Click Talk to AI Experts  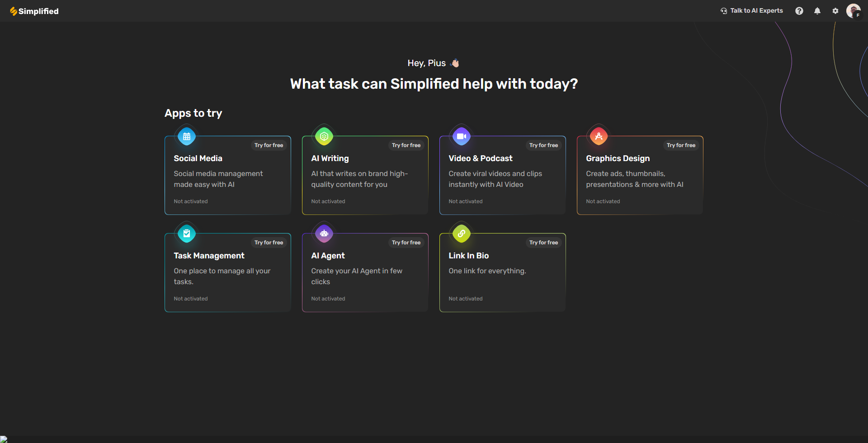pos(752,10)
